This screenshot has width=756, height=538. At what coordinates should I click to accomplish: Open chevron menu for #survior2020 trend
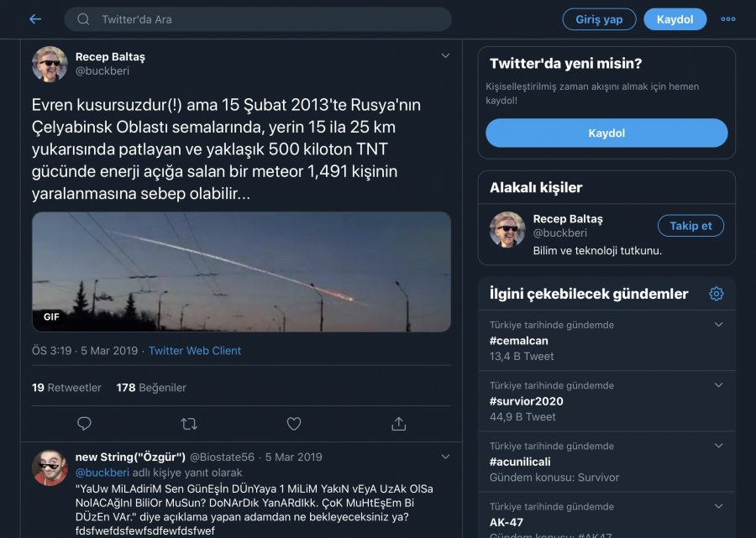pyautogui.click(x=718, y=385)
